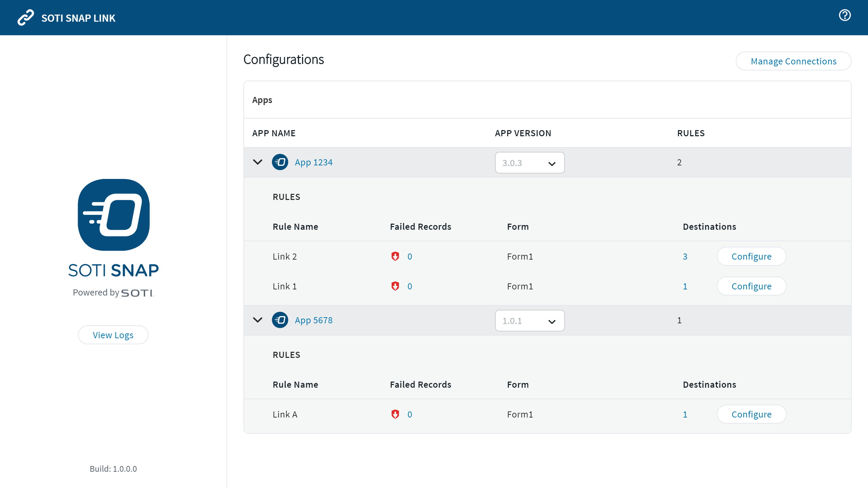Image resolution: width=868 pixels, height=488 pixels.
Task: Click the Destinations header under App 1234
Action: tap(709, 227)
